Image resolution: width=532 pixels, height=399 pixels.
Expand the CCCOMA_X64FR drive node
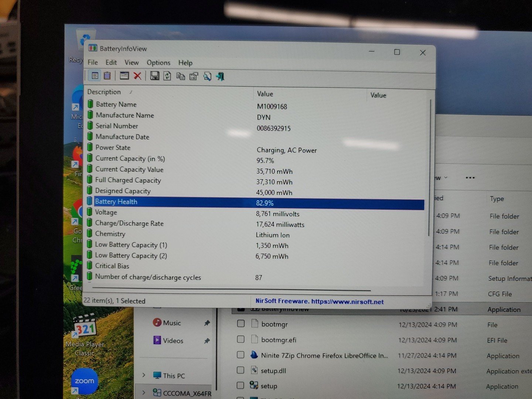(144, 393)
